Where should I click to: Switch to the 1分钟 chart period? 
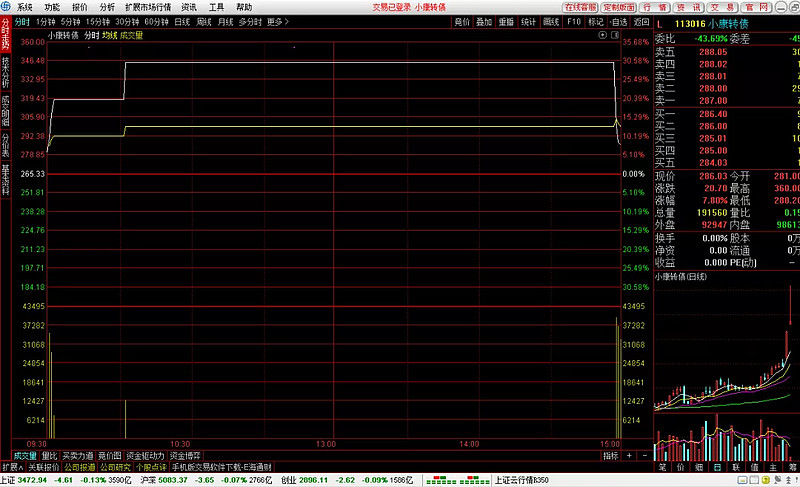(45, 22)
